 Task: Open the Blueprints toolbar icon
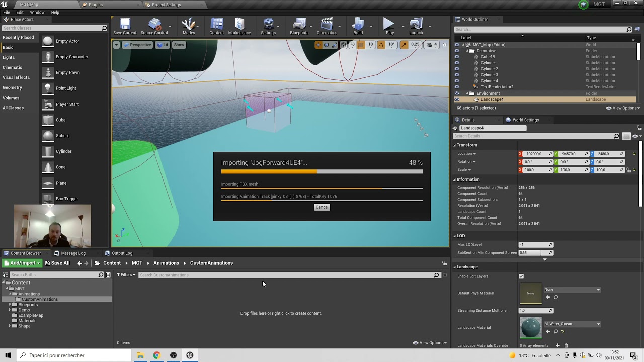click(299, 25)
